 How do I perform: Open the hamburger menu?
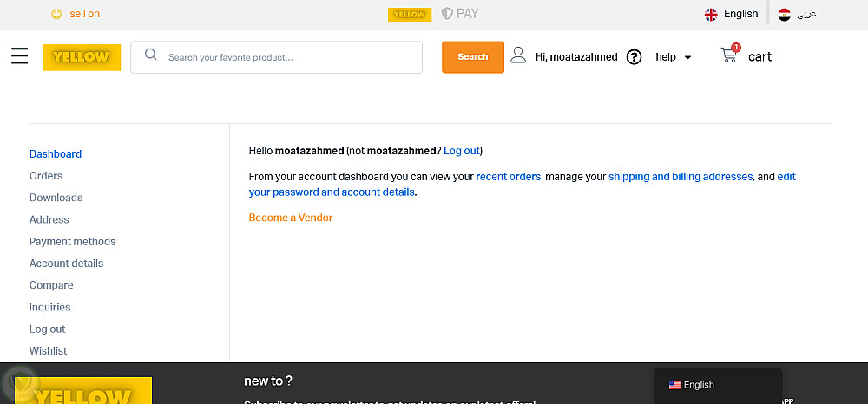[x=20, y=56]
